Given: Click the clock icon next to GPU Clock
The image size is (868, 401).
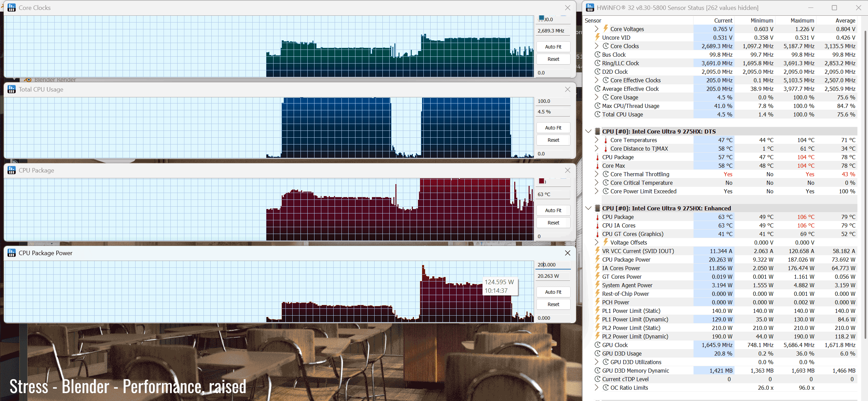Looking at the screenshot, I should [597, 345].
